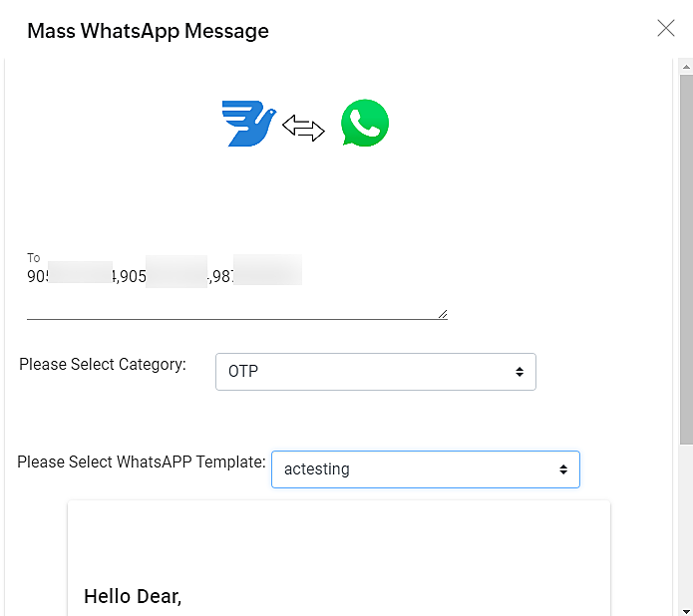Click the 'Please Select Category:' label

(x=103, y=365)
